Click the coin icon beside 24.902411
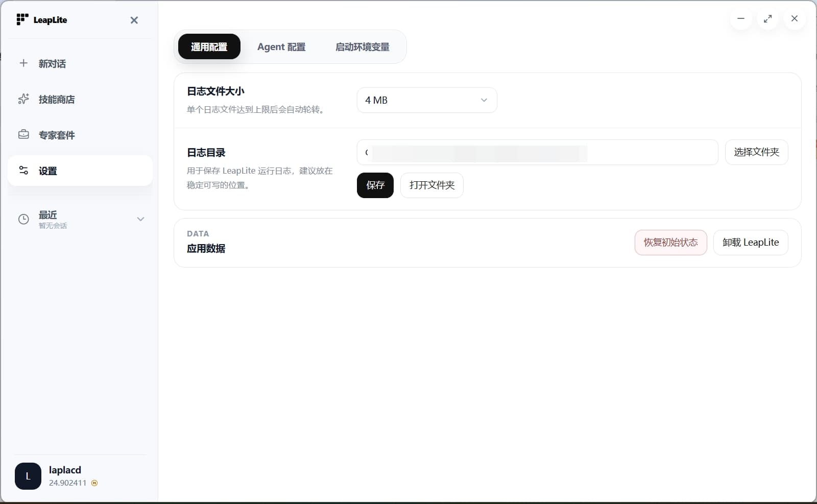Viewport: 817px width, 504px height. coord(94,483)
